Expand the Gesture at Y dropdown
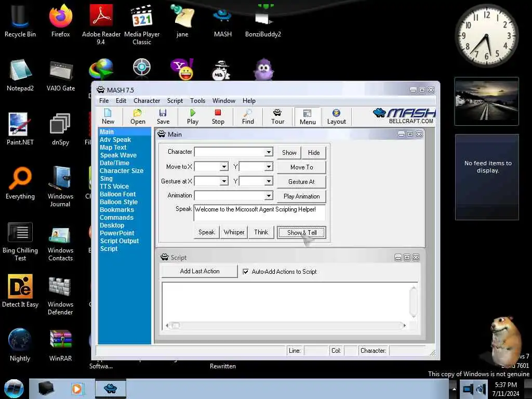Image resolution: width=532 pixels, height=399 pixels. pyautogui.click(x=269, y=181)
